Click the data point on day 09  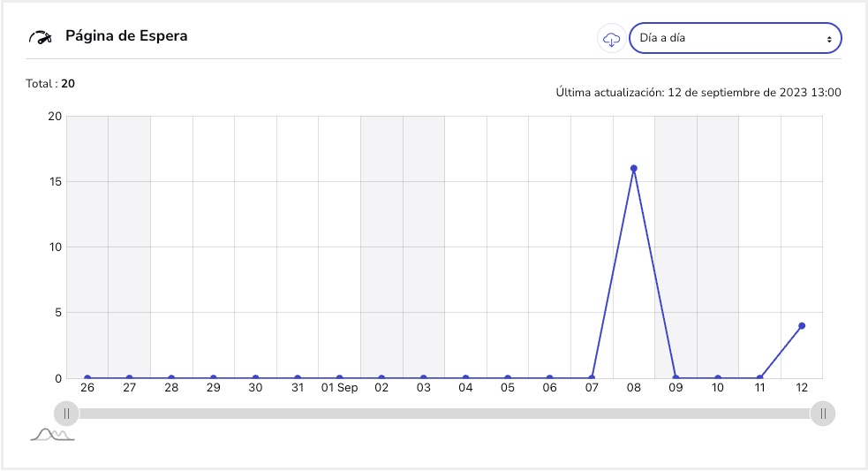676,378
